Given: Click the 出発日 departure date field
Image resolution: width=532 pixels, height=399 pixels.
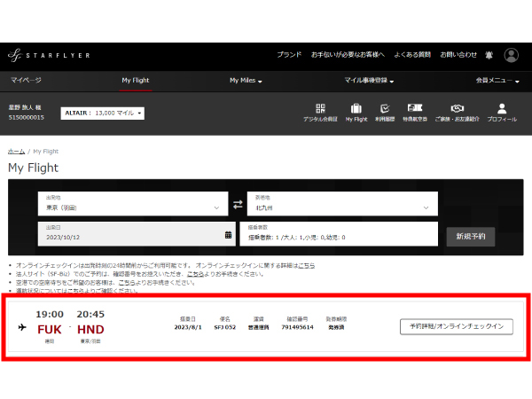Looking at the screenshot, I should pyautogui.click(x=135, y=234).
